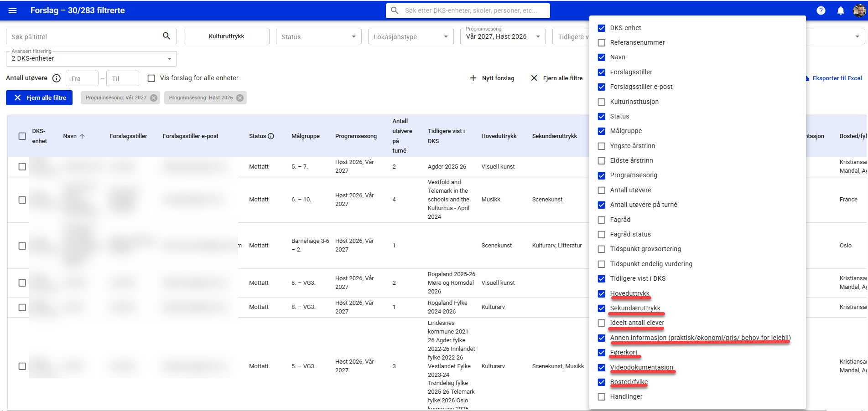Open the notifications bell

(840, 10)
